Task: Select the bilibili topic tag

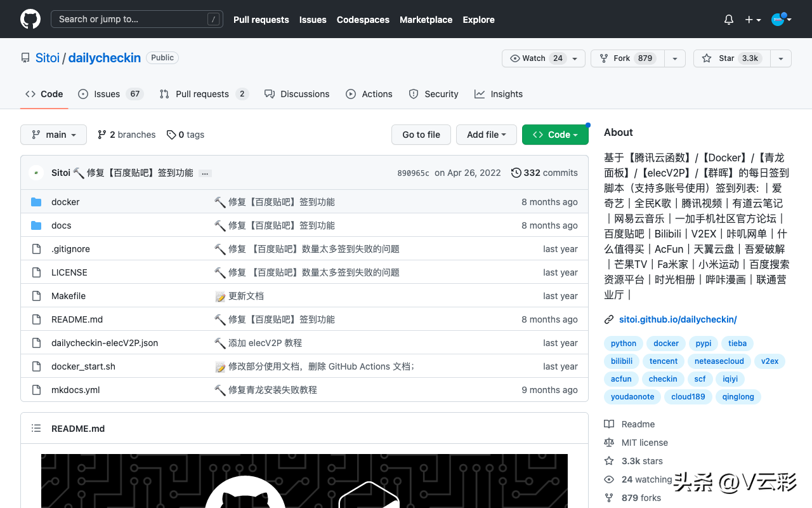Action: point(622,361)
